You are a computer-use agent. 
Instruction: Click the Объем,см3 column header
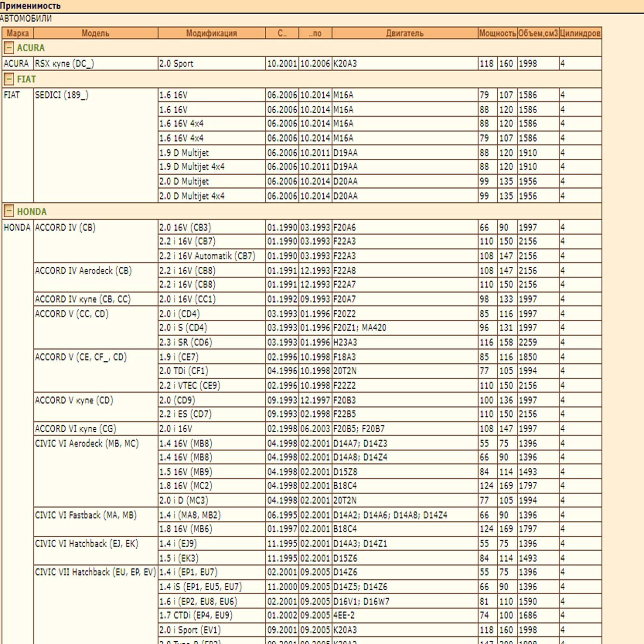(x=538, y=33)
